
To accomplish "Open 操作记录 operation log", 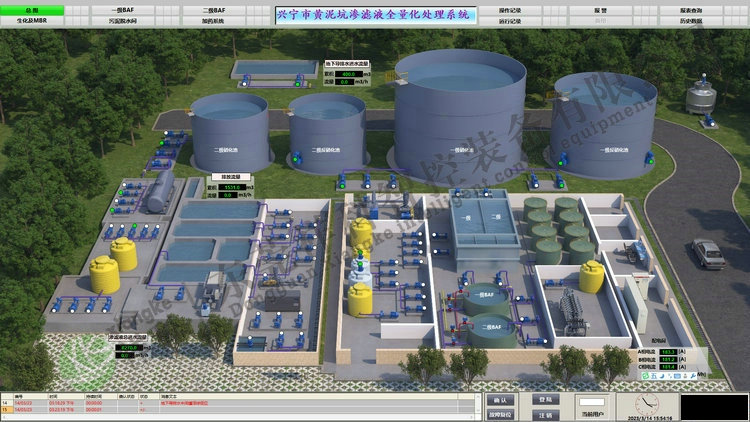I will pyautogui.click(x=510, y=10).
